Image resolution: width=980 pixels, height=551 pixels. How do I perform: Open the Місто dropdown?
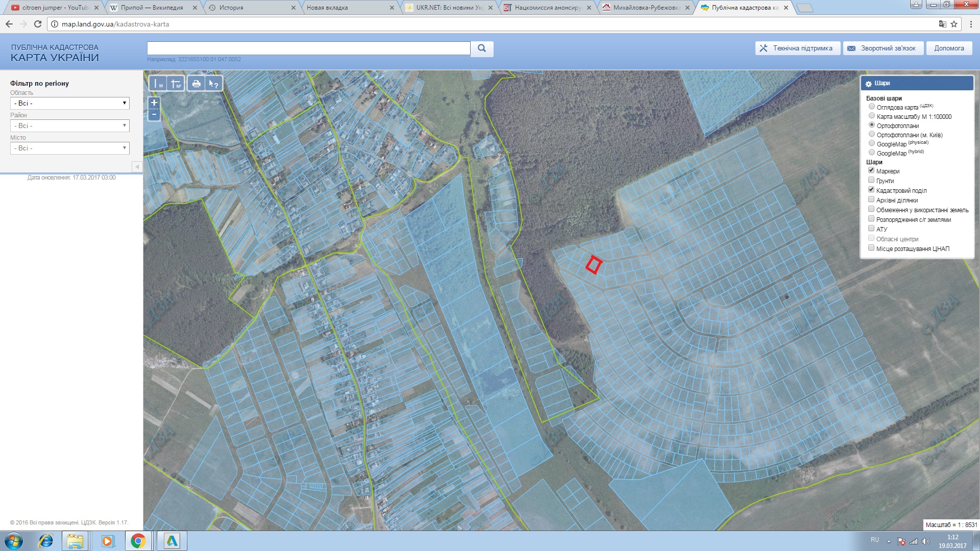[x=70, y=148]
